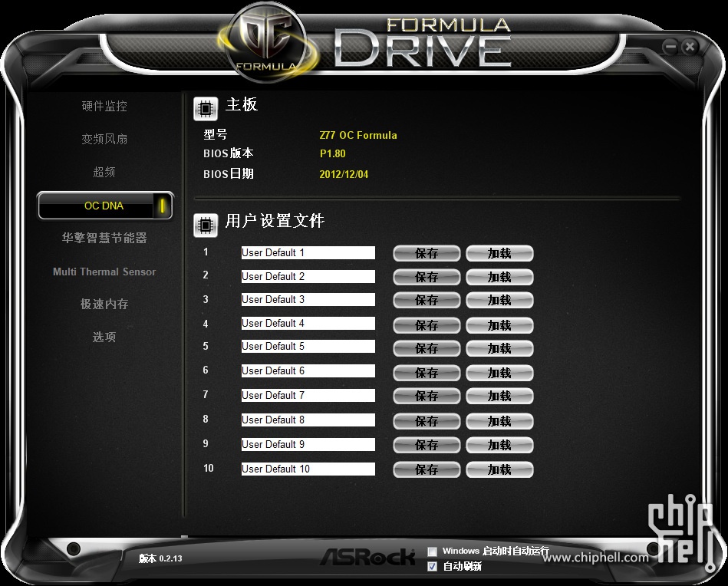Load profile 10 with 加载 button
Viewport: 728px width, 586px height.
499,470
